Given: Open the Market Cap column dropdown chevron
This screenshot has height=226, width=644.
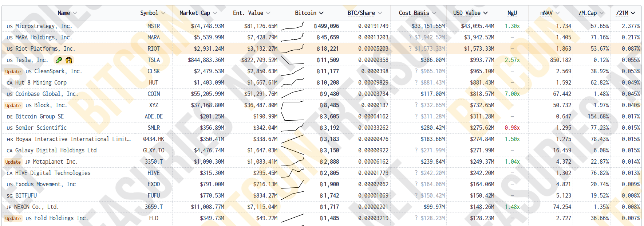Looking at the screenshot, I should point(215,13).
